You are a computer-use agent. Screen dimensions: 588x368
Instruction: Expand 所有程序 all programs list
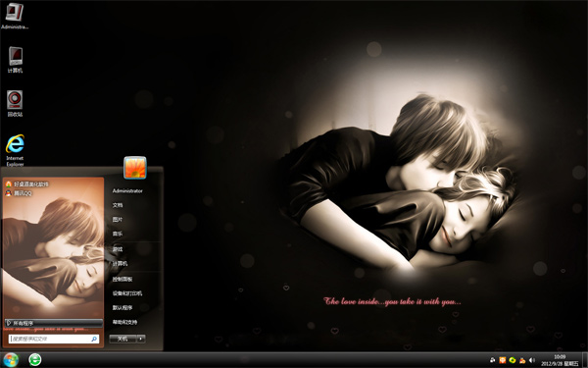click(x=54, y=323)
